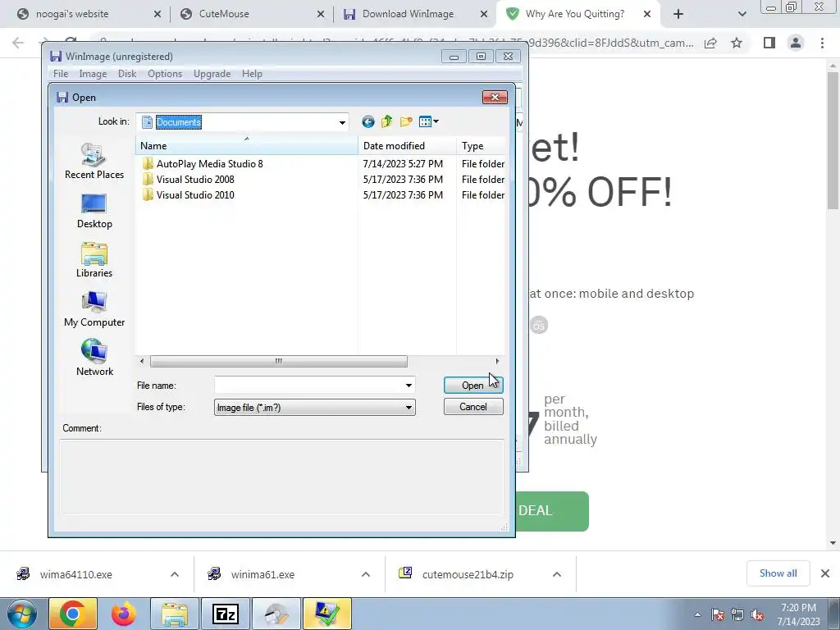Expand the File name dropdown arrow

coord(409,386)
